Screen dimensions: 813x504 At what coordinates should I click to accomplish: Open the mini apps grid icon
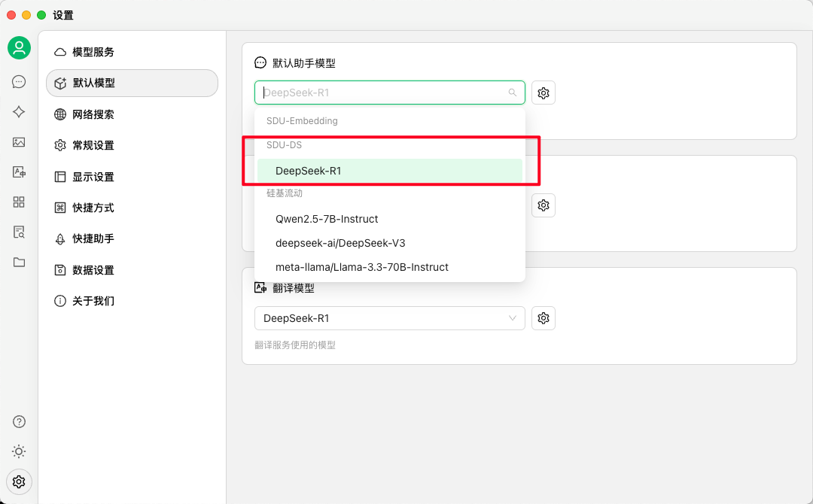point(19,202)
